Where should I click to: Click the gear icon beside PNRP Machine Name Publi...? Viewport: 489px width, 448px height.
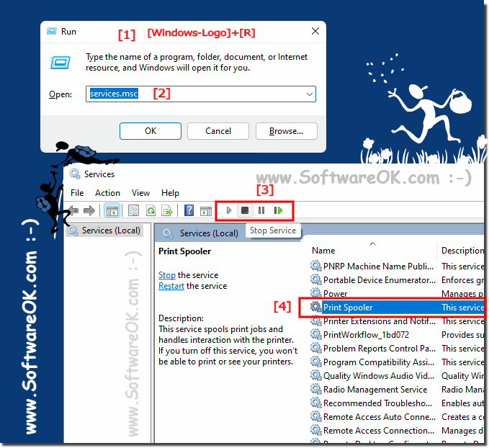pyautogui.click(x=316, y=266)
